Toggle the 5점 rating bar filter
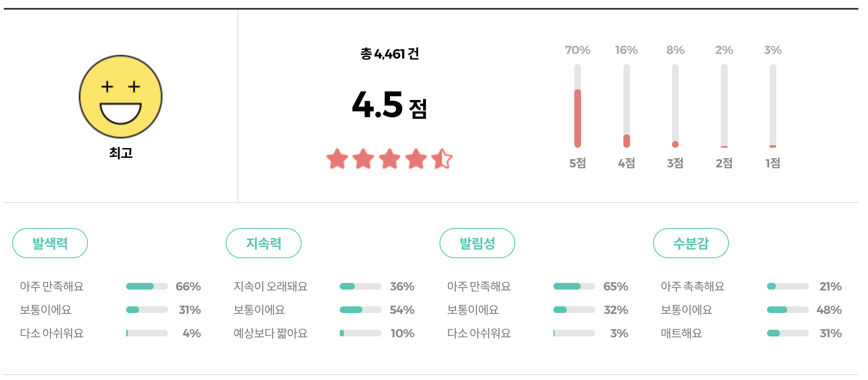Viewport: 868px width, 380px height. 578,105
